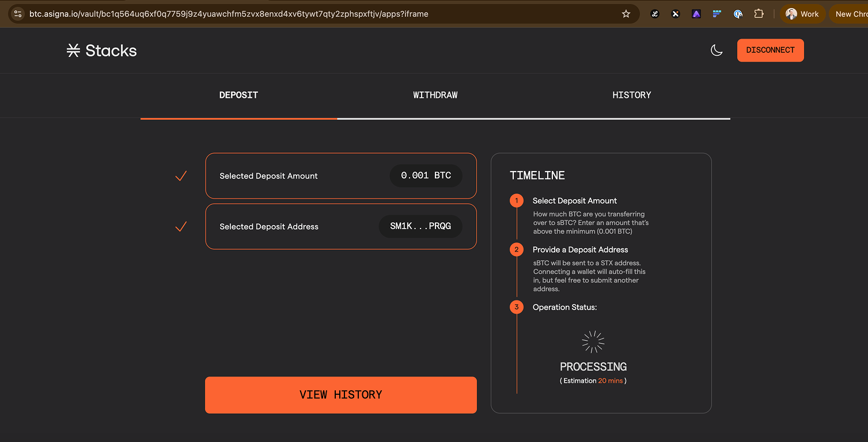The height and width of the screenshot is (442, 868).
Task: Open the Work profile menu
Action: 802,14
